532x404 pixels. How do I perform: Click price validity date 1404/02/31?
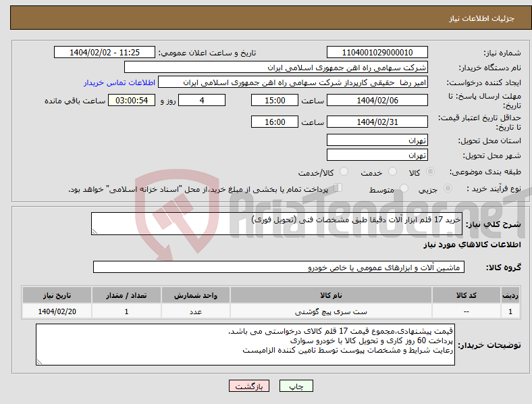(377, 122)
